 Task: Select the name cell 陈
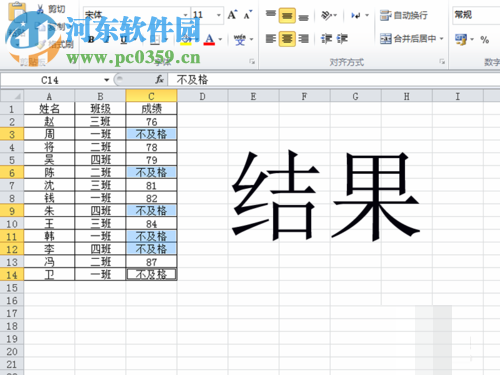point(49,173)
